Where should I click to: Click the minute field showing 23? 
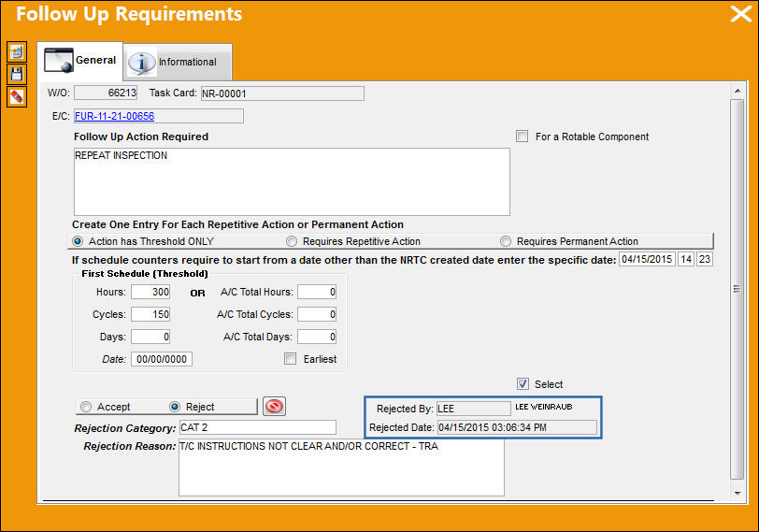[705, 259]
